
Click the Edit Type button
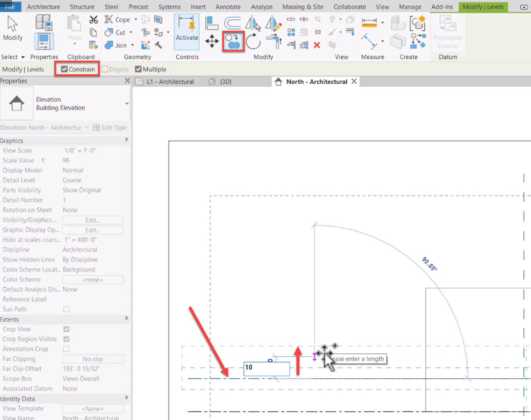click(110, 128)
